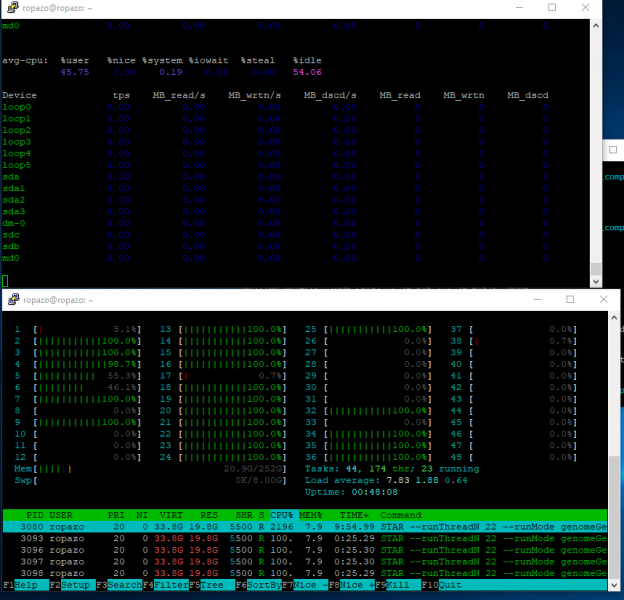Click %system value 0.19 in iostat
This screenshot has width=624, height=600.
[x=171, y=72]
